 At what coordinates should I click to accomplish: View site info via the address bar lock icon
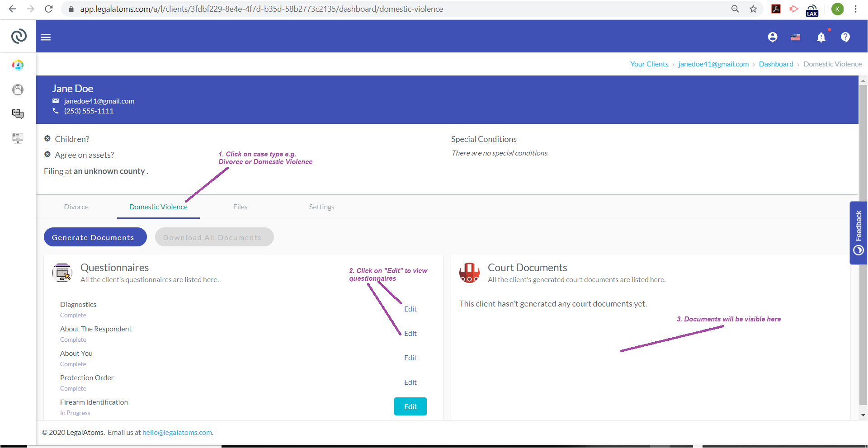(x=71, y=9)
